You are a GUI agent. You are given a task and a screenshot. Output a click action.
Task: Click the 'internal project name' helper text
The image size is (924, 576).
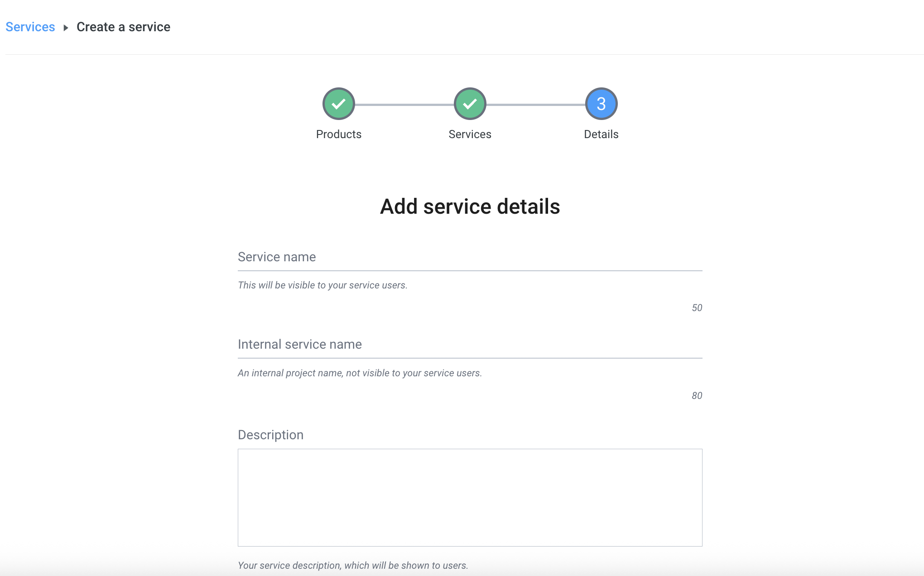360,373
